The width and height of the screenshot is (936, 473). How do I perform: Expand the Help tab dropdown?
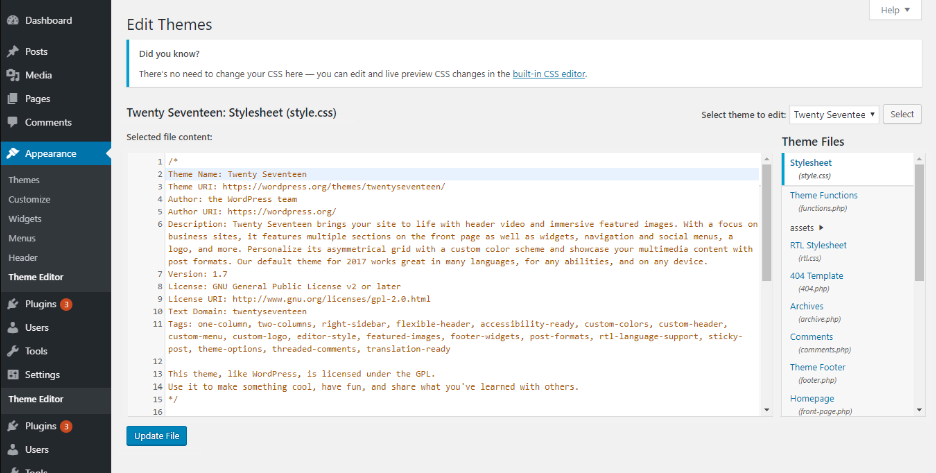click(x=895, y=10)
